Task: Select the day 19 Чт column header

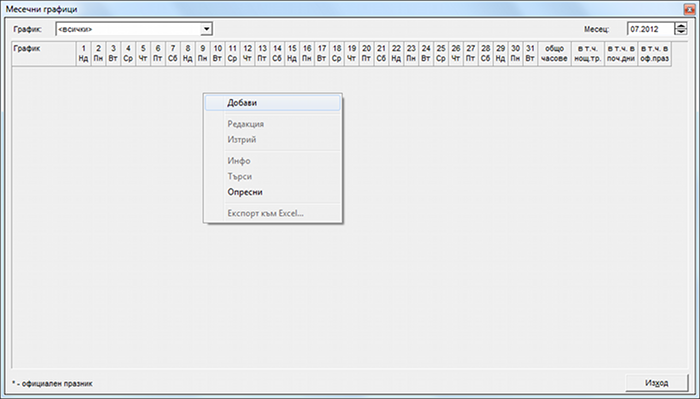Action: pyautogui.click(x=352, y=54)
